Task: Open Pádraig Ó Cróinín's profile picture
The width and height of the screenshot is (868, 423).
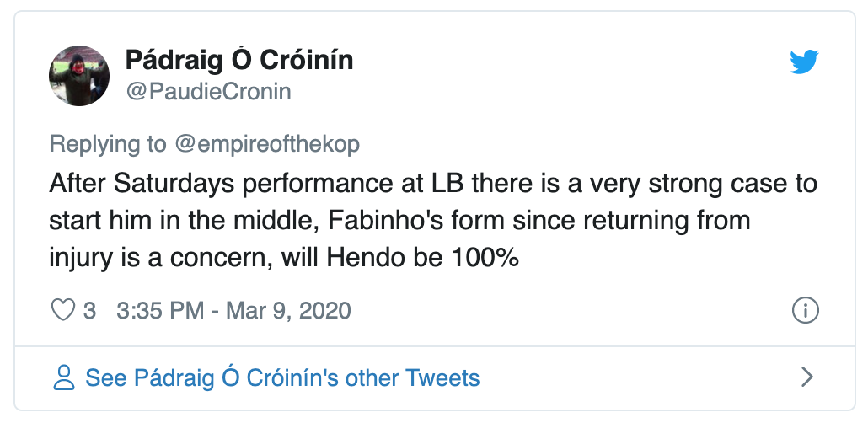Action: click(x=79, y=76)
